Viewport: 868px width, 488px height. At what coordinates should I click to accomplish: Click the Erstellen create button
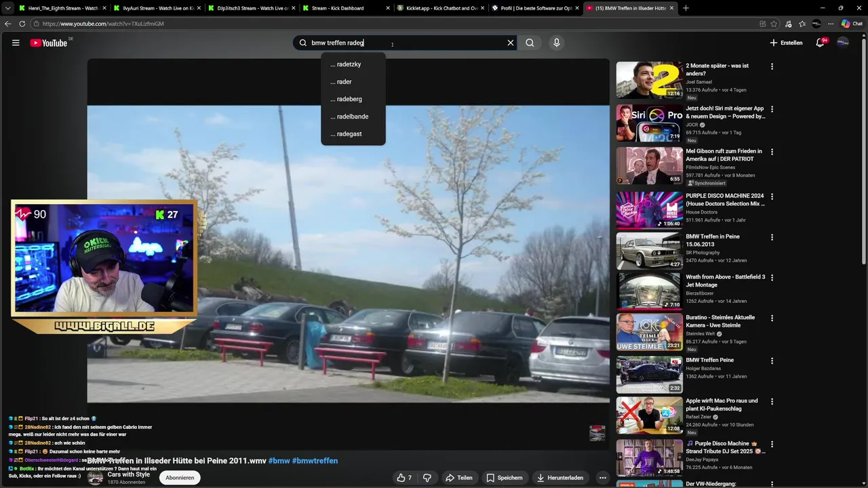click(786, 43)
